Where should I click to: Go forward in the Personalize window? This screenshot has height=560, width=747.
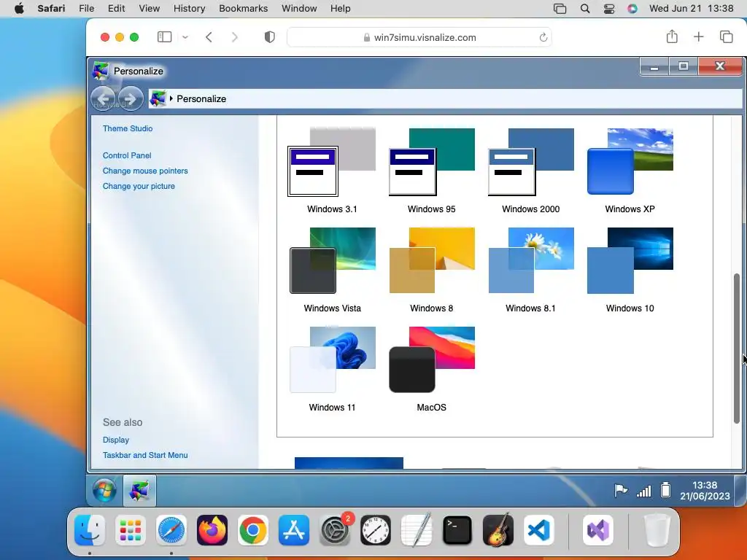(131, 98)
